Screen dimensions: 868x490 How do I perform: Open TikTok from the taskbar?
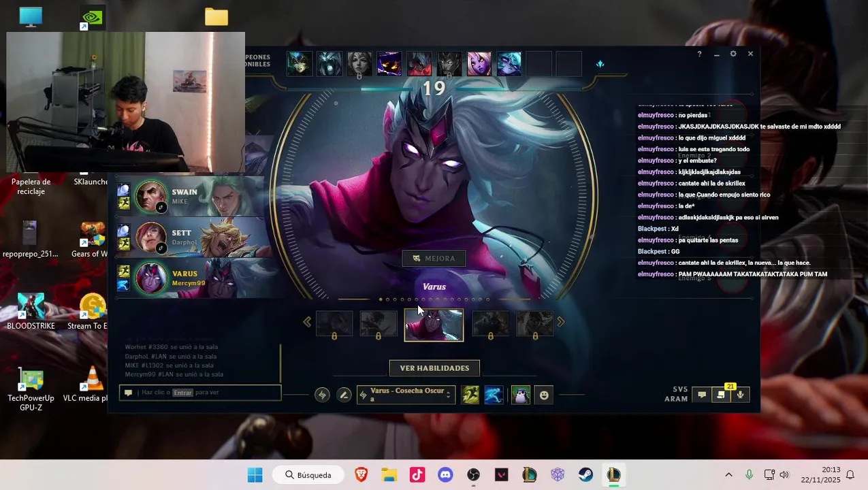pos(417,475)
